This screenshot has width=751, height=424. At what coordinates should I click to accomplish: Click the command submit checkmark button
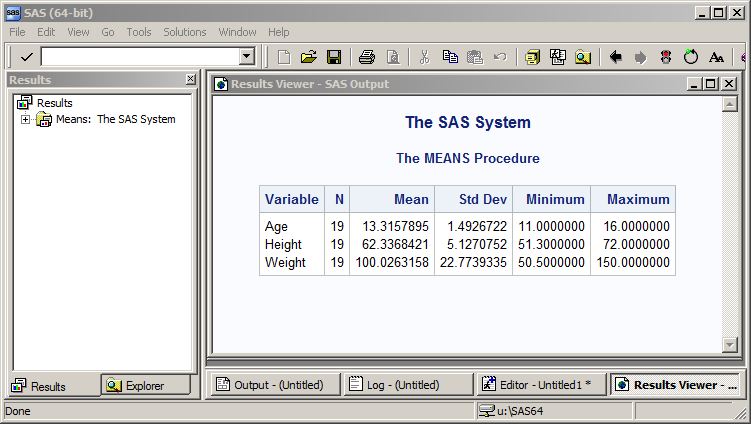click(x=26, y=57)
